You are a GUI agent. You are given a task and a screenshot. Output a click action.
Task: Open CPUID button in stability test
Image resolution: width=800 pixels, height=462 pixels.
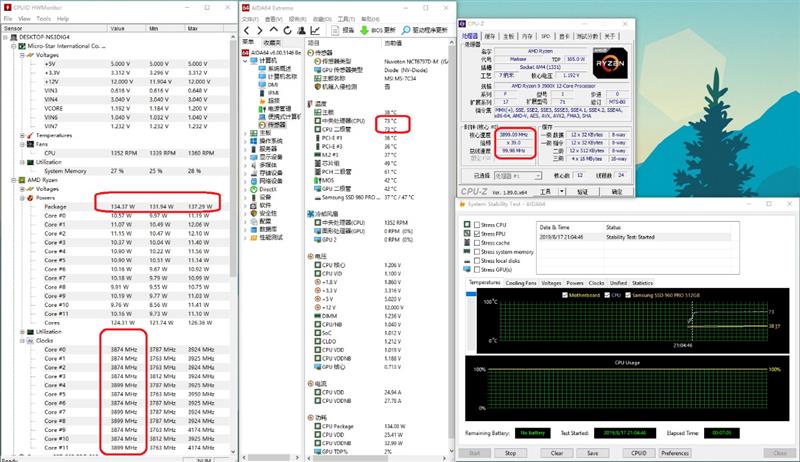coord(639,453)
